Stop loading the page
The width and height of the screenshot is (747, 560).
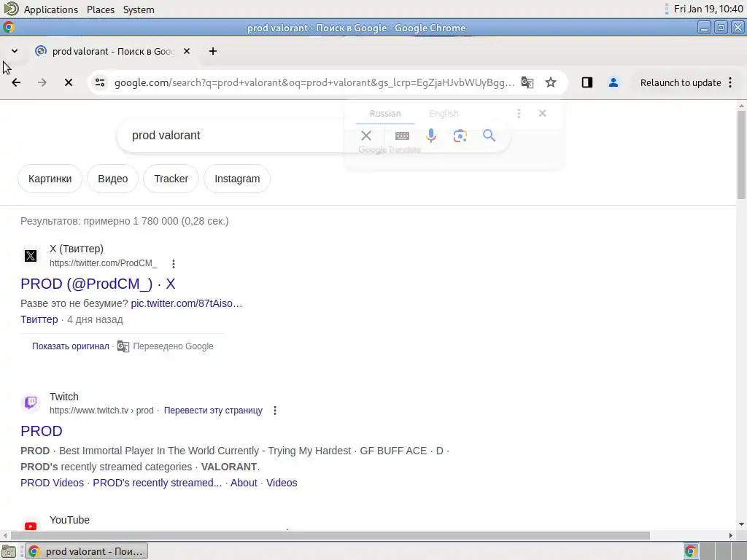point(69,82)
